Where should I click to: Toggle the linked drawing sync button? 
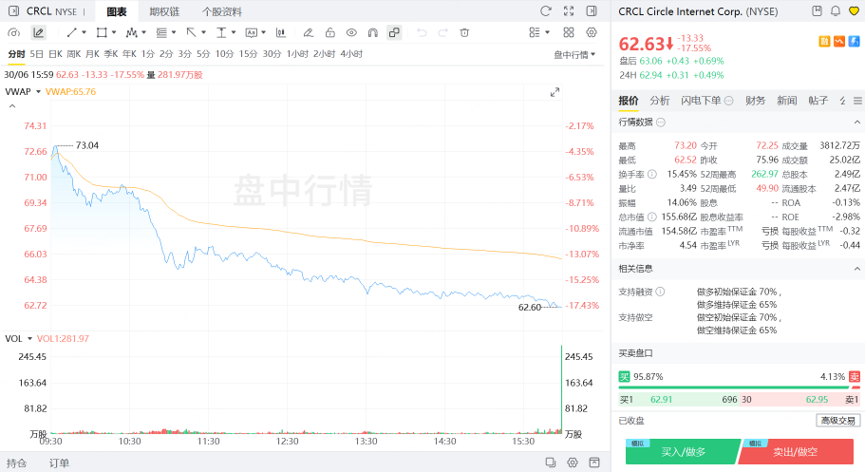click(394, 33)
